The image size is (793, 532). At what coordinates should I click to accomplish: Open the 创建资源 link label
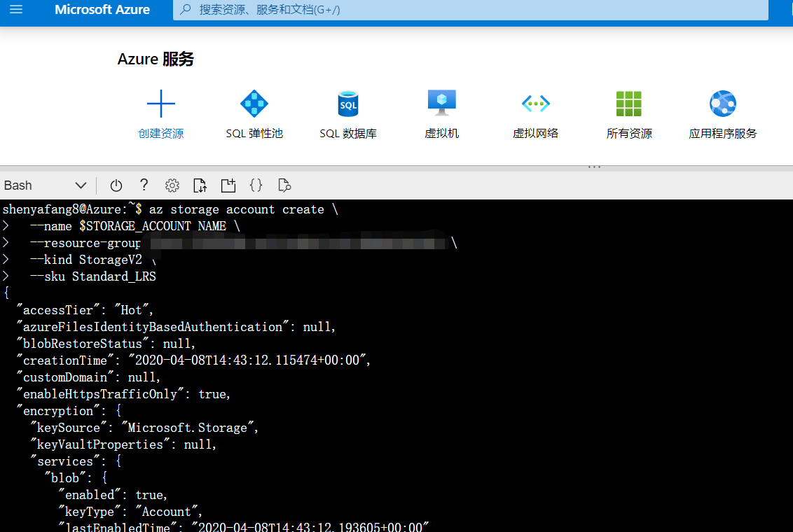click(161, 134)
